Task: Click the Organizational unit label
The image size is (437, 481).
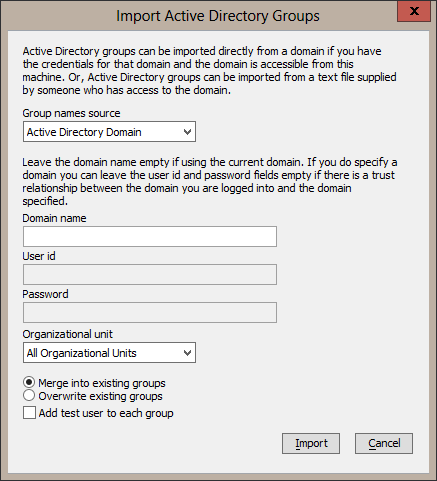Action: (x=68, y=334)
